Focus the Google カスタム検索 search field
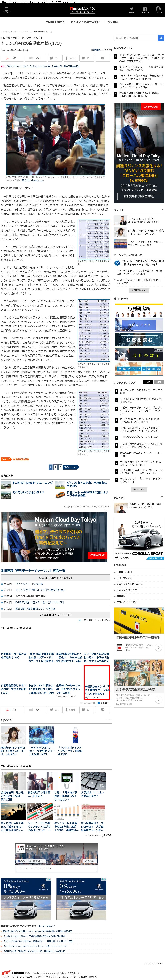165x980 pixels. point(136,38)
